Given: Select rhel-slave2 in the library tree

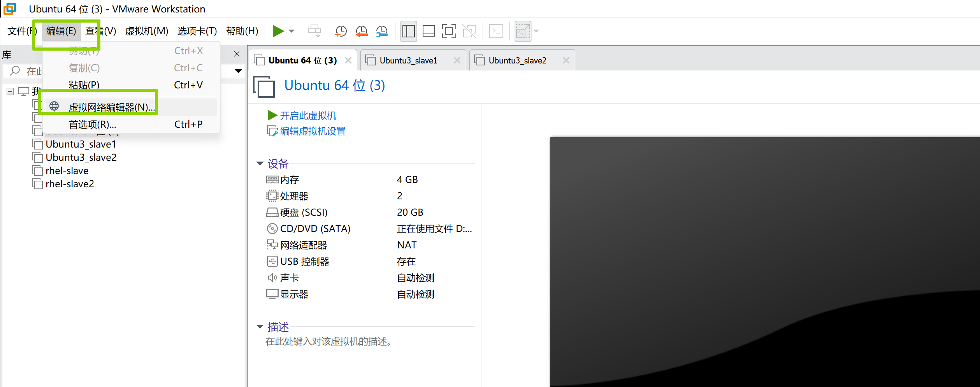Looking at the screenshot, I should (70, 184).
